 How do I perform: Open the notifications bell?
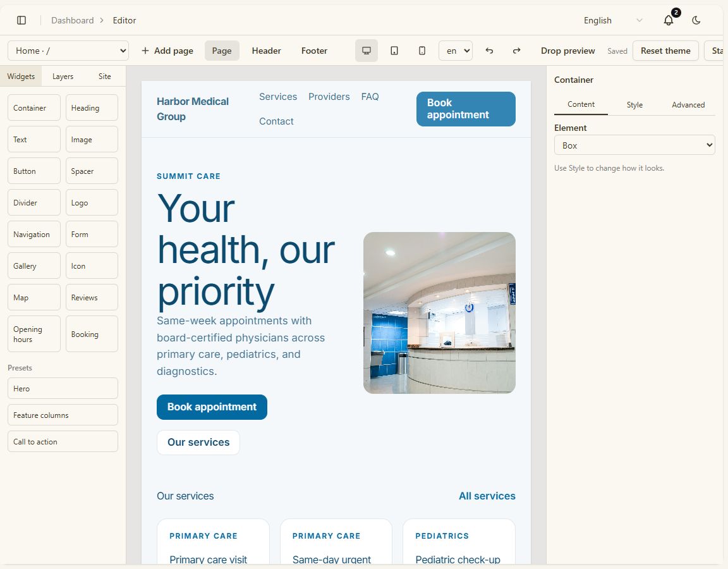(669, 20)
